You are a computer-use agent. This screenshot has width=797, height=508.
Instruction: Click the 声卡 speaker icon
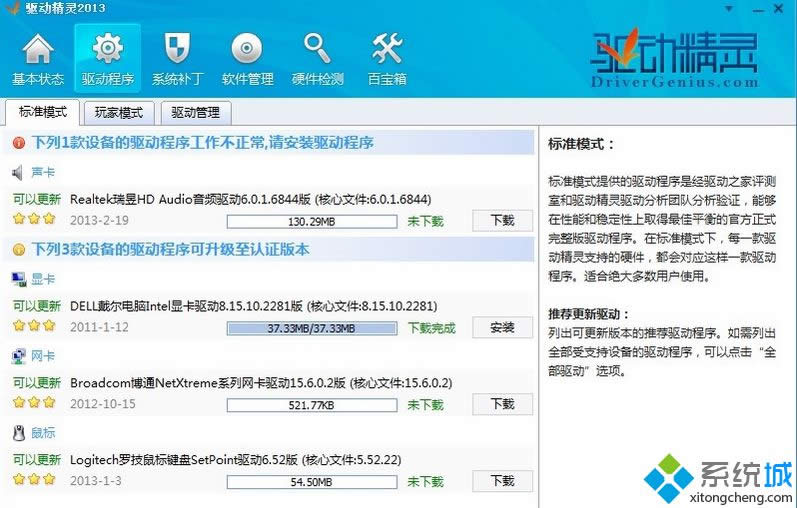click(17, 173)
